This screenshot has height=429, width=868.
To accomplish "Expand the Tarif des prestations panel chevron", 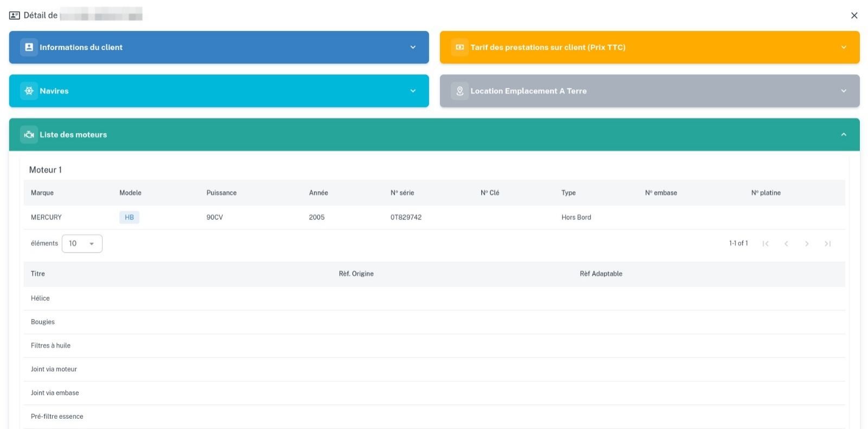I will tap(844, 47).
